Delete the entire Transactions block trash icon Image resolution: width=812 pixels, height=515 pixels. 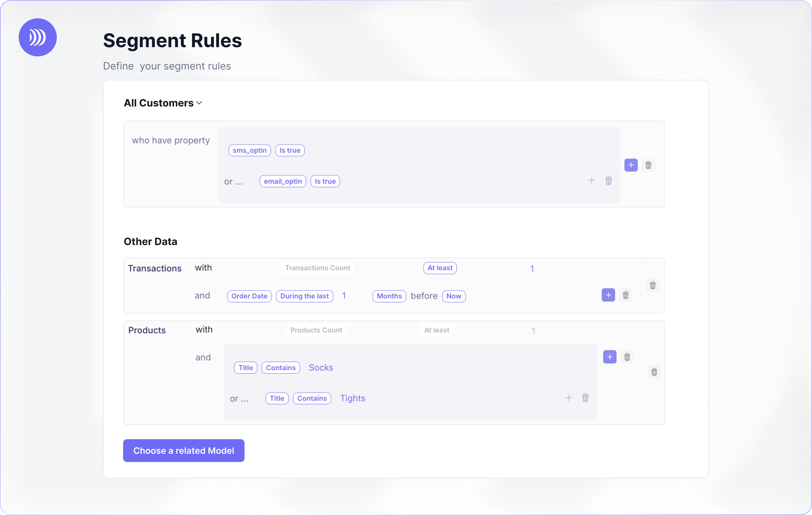[x=652, y=285]
